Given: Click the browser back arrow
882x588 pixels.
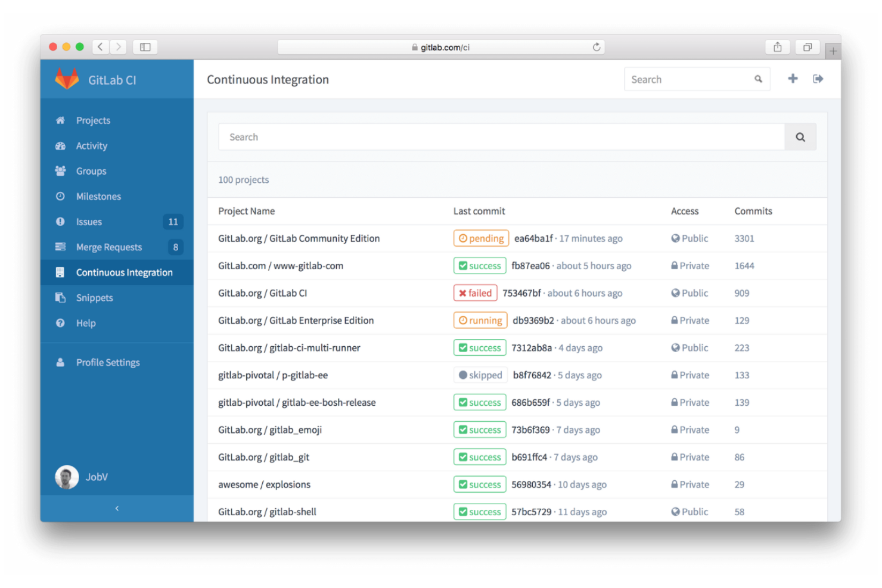Looking at the screenshot, I should [x=101, y=46].
